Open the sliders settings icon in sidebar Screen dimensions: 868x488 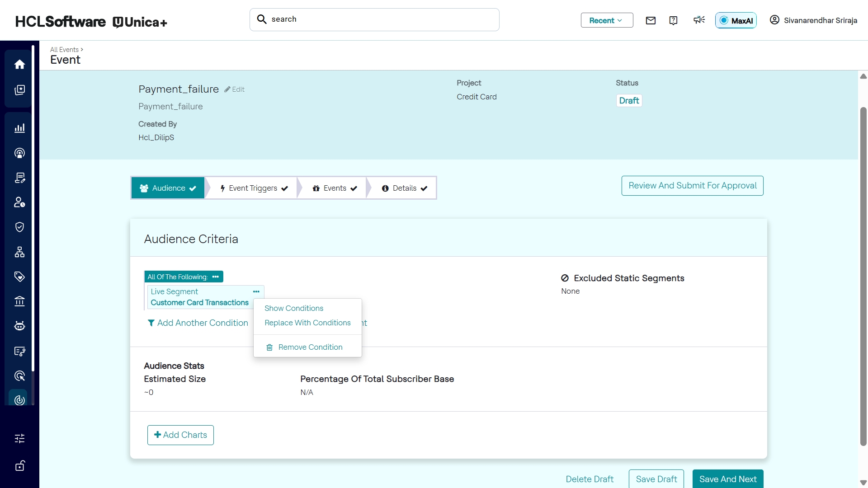point(19,438)
